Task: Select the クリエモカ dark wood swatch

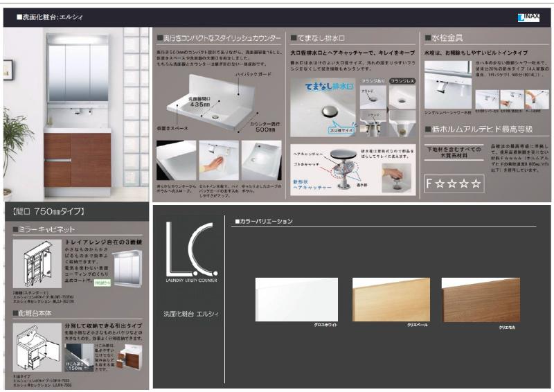Action: pos(480,299)
